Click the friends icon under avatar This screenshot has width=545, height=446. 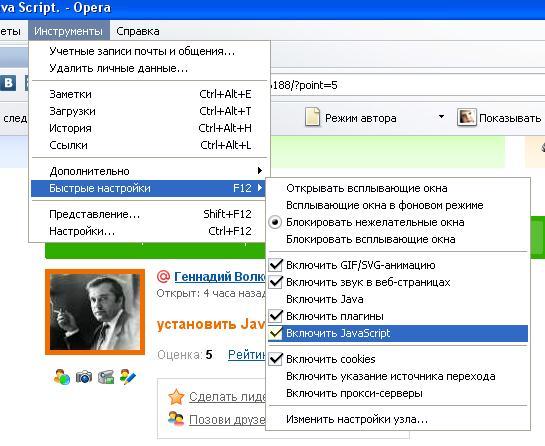pyautogui.click(x=62, y=376)
